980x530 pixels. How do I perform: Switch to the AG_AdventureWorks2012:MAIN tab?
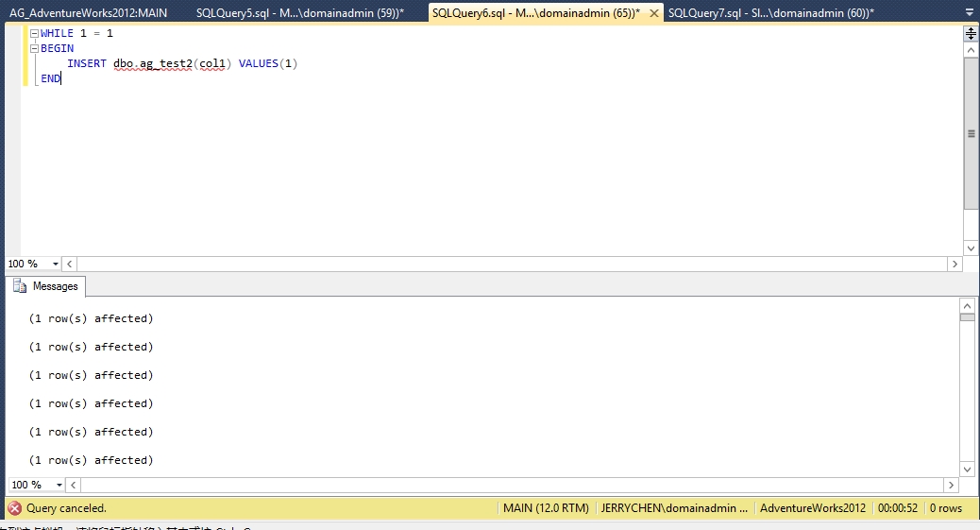coord(88,12)
